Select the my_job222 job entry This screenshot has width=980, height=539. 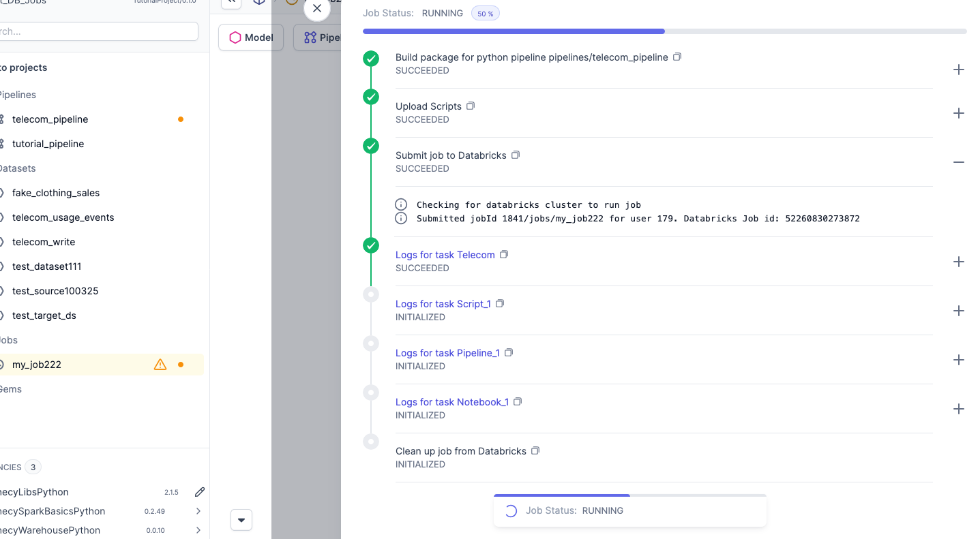point(37,364)
